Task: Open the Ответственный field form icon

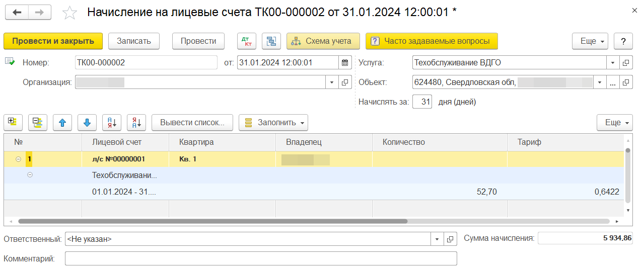Action: (x=451, y=239)
